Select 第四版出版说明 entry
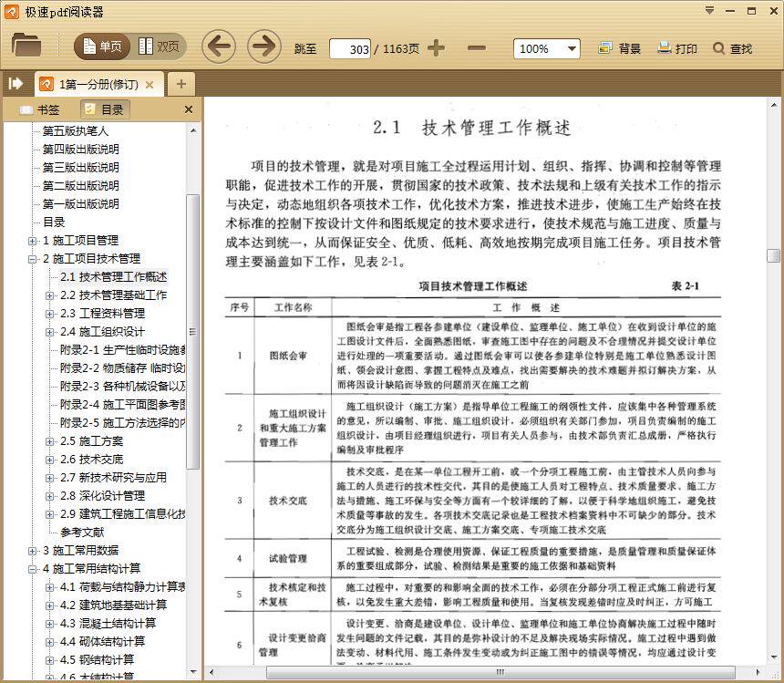This screenshot has width=784, height=683. tap(80, 149)
